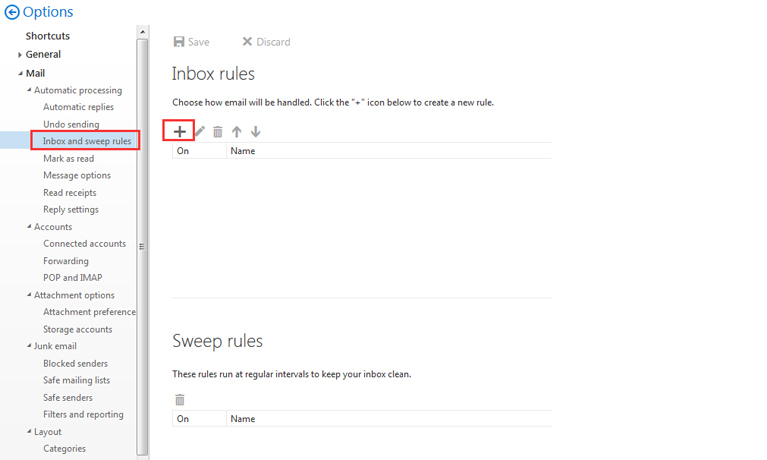Screen dimensions: 767x460
Task: Click the Save disk icon
Action: pos(179,42)
